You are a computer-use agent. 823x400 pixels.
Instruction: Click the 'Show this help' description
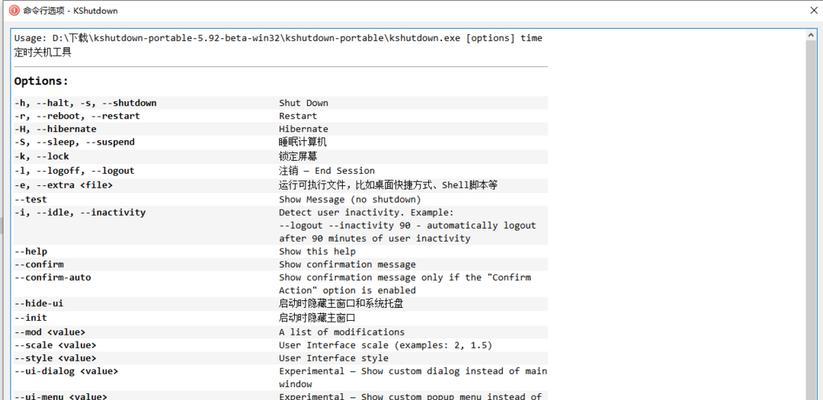(x=317, y=251)
